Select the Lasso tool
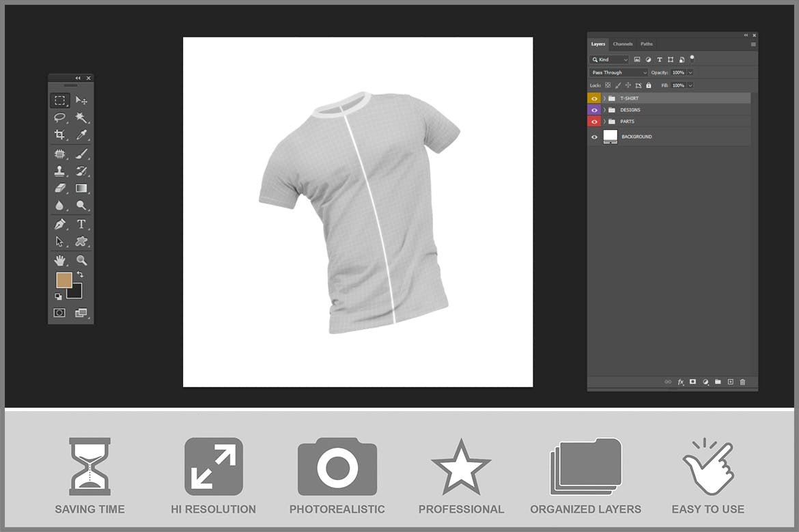Screen dimensions: 799x532 click(60, 118)
